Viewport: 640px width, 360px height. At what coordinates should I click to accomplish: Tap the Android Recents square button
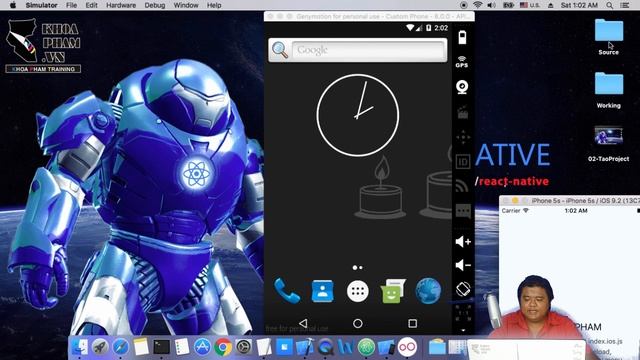click(x=413, y=323)
